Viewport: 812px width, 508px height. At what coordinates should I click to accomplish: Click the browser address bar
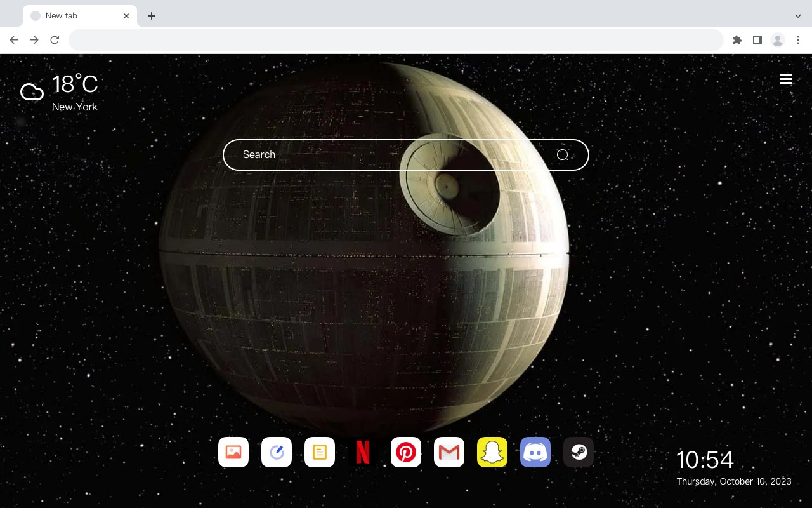coord(396,40)
